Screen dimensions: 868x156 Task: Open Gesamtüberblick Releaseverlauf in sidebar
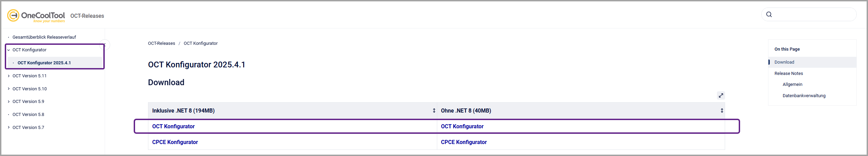[x=44, y=37]
